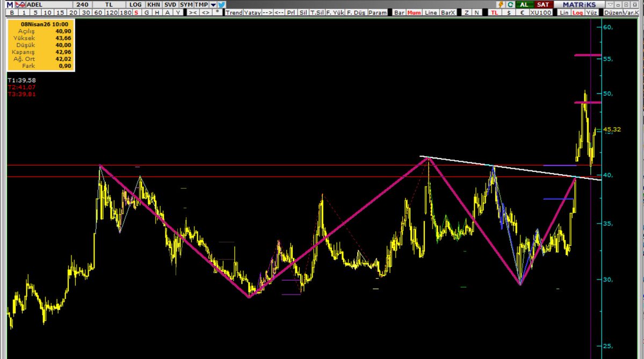644x359 pixels.
Task: Click the red SAT sell button
Action: click(543, 4)
